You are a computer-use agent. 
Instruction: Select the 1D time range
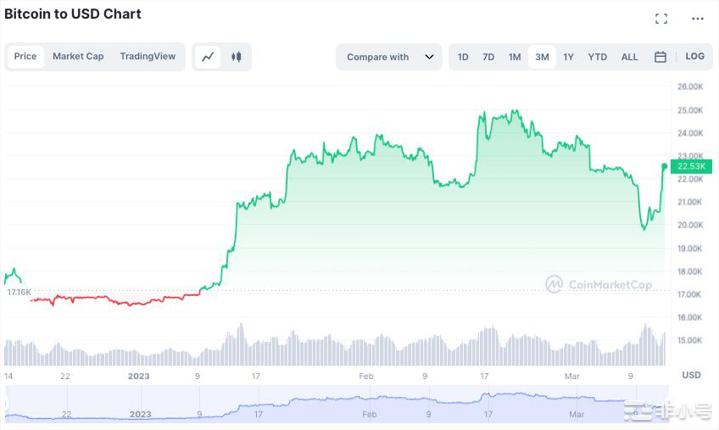(463, 57)
